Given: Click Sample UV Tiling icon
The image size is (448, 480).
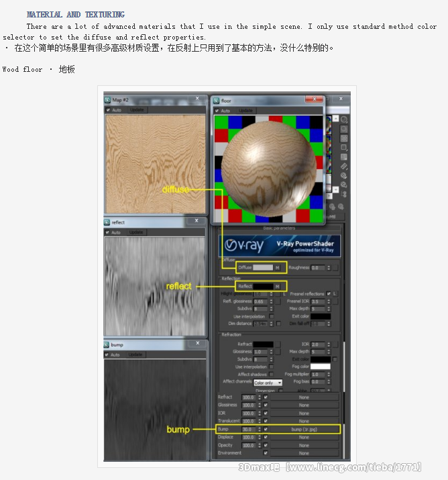Looking at the screenshot, I should [x=344, y=148].
